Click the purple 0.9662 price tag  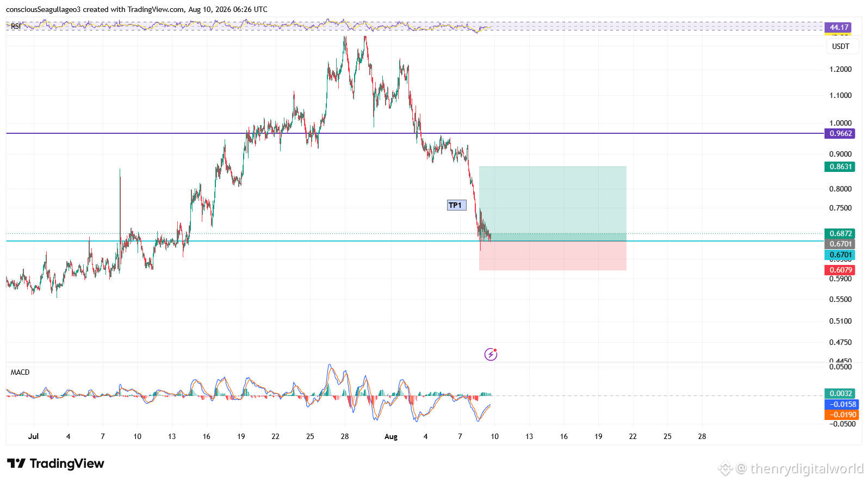tap(840, 133)
